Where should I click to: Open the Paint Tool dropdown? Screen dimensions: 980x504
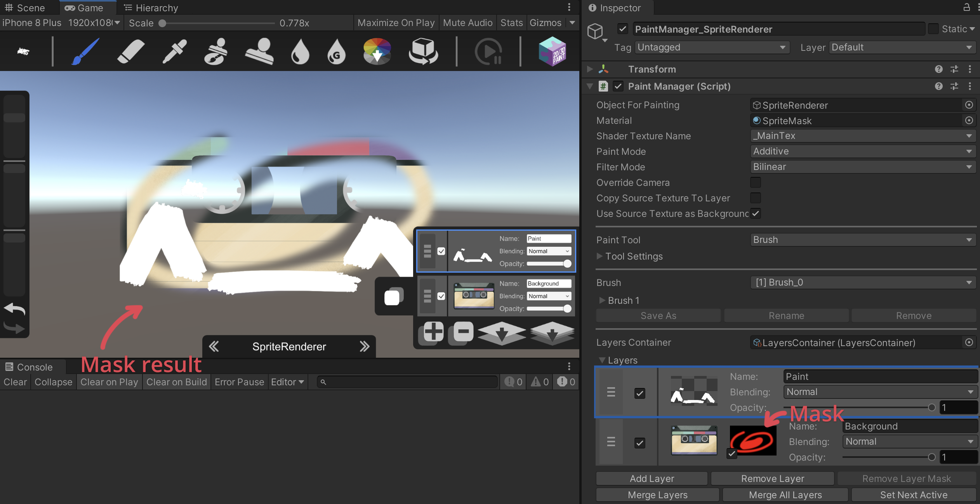coord(864,240)
